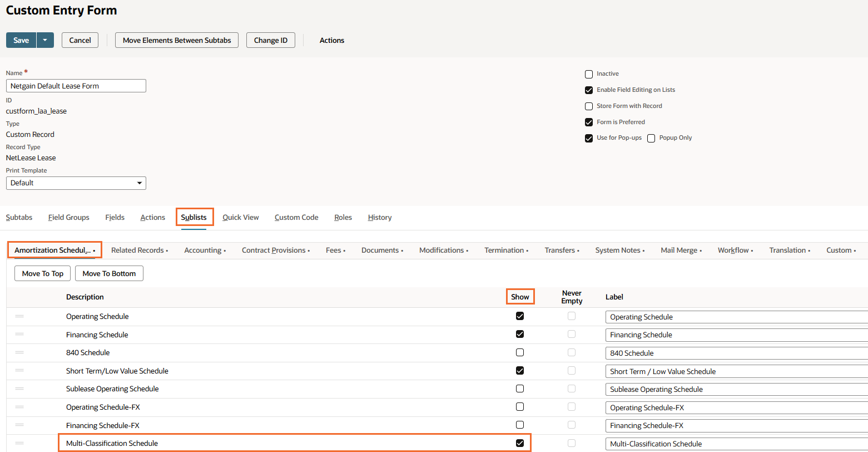The image size is (868, 452).
Task: Enable the Inactive checkbox
Action: pos(589,74)
